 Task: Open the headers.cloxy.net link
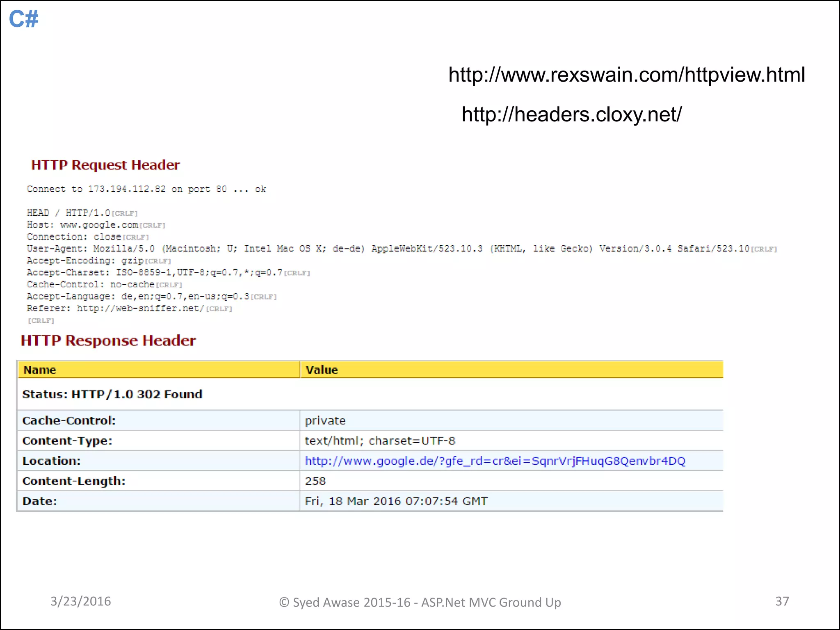coord(572,114)
